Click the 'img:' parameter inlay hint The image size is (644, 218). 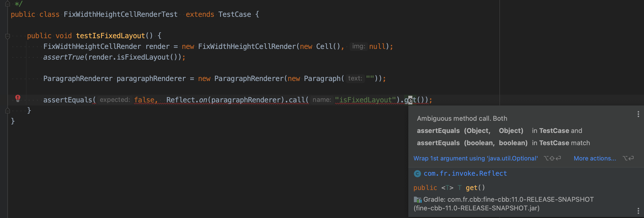click(358, 46)
